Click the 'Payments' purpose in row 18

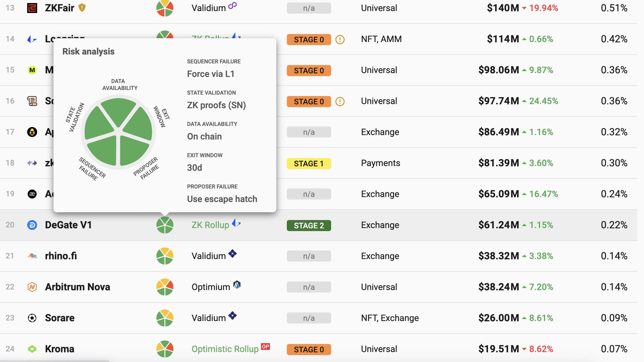pos(380,163)
